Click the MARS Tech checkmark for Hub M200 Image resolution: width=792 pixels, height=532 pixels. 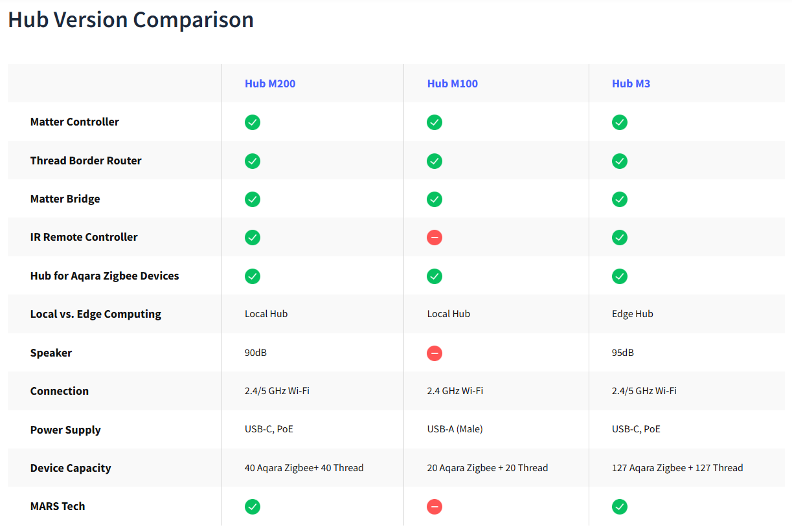[253, 507]
